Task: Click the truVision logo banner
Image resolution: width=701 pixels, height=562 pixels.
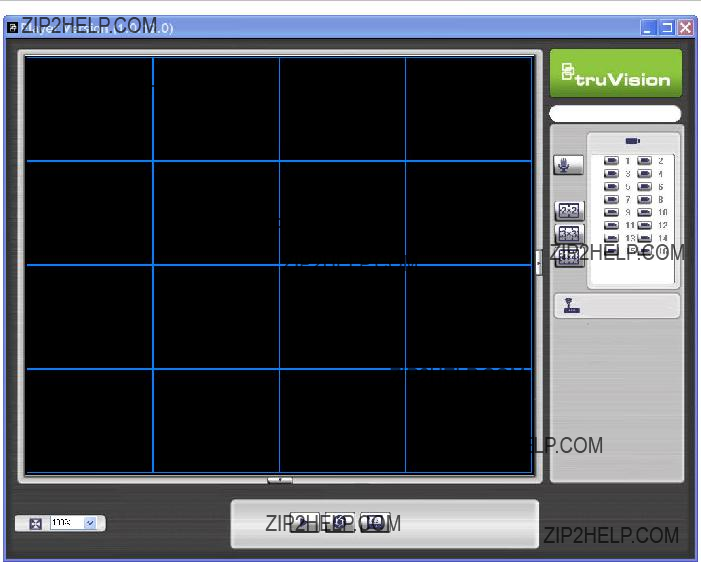Action: pos(616,73)
